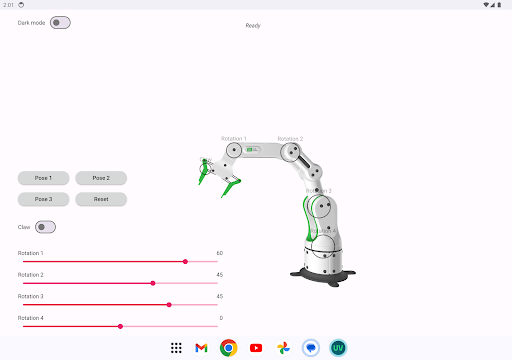This screenshot has height=360, width=512.
Task: Open the Google Photos pinwheel icon
Action: [283, 348]
